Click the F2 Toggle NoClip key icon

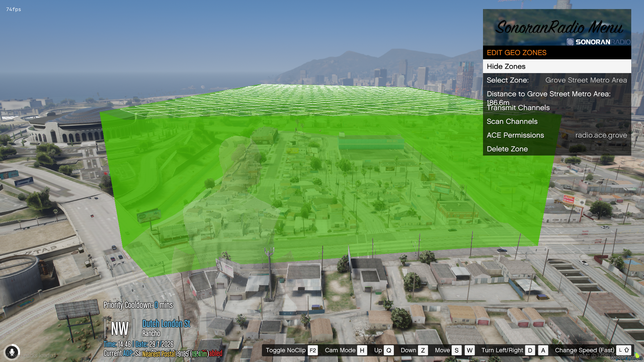point(313,350)
